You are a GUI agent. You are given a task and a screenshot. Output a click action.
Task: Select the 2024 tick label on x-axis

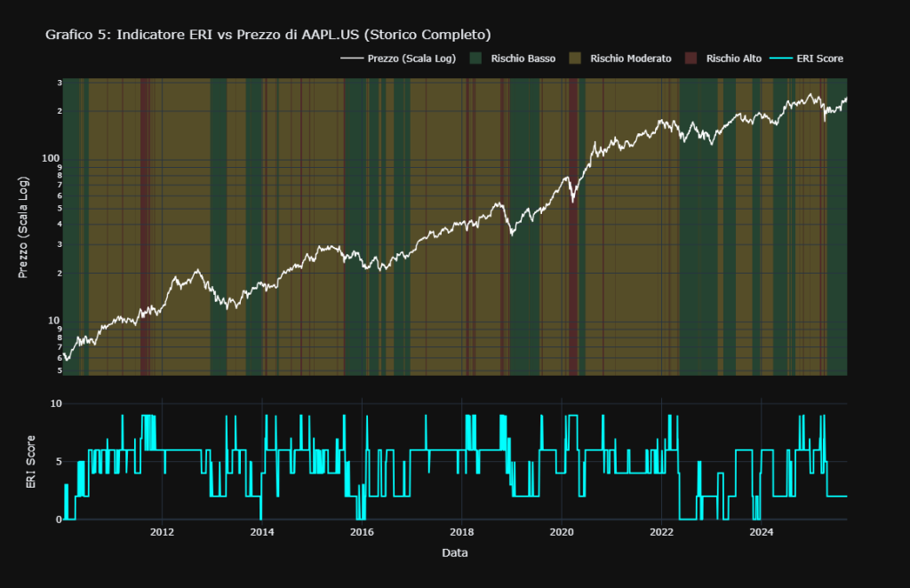[761, 531]
